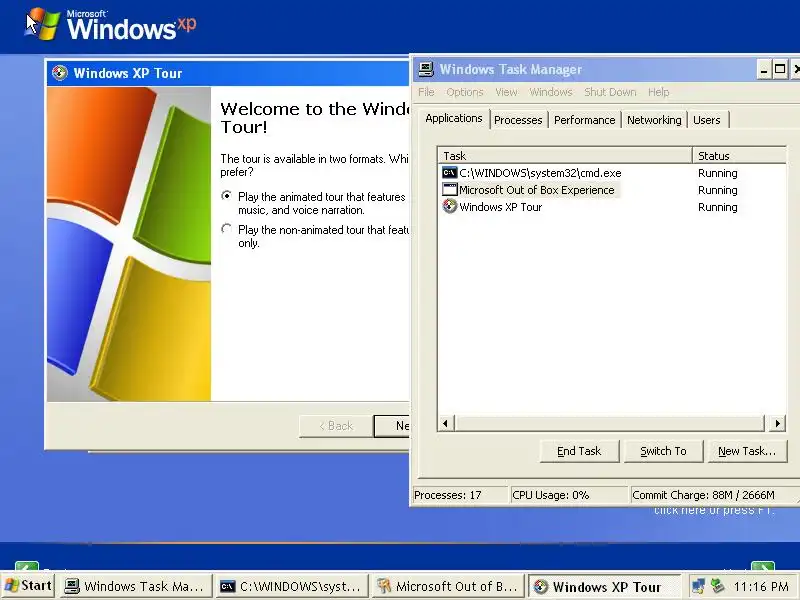Click the Windows Task Manager title bar icon
Screen dimensions: 800x600
tap(426, 69)
